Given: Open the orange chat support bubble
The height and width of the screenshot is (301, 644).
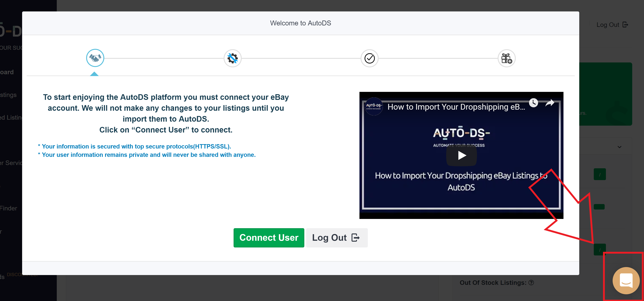Looking at the screenshot, I should click(626, 280).
